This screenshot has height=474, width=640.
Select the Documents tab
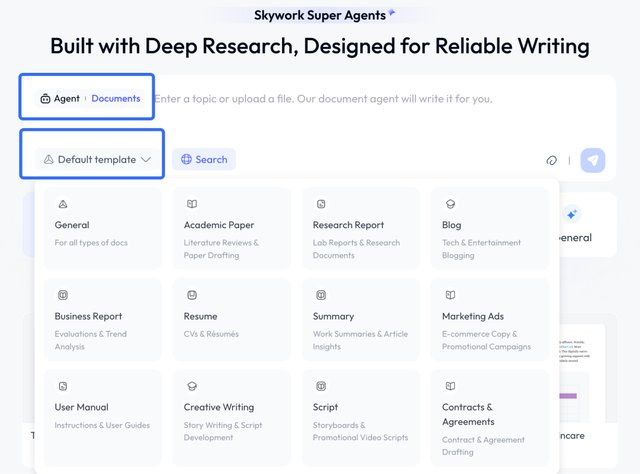pos(116,98)
